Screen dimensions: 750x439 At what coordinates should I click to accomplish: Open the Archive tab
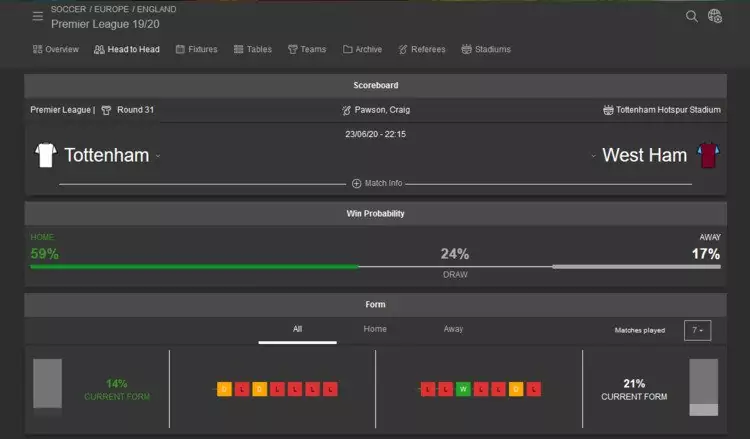click(x=362, y=49)
